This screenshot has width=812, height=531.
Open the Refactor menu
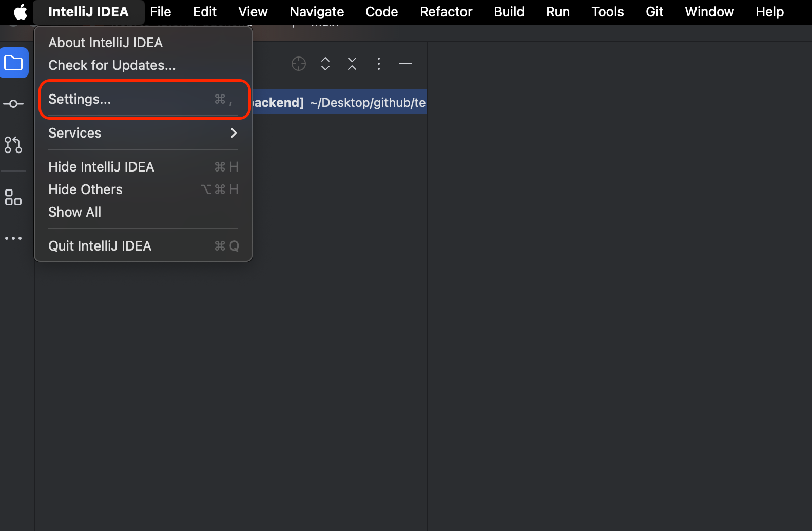coord(446,12)
